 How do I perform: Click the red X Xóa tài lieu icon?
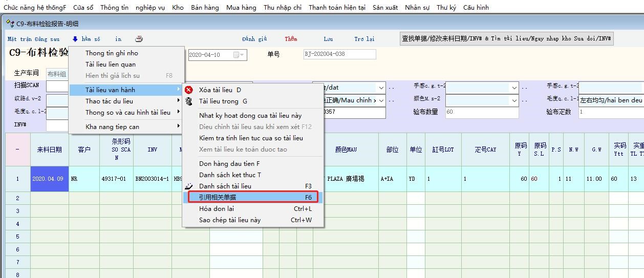pyautogui.click(x=189, y=90)
